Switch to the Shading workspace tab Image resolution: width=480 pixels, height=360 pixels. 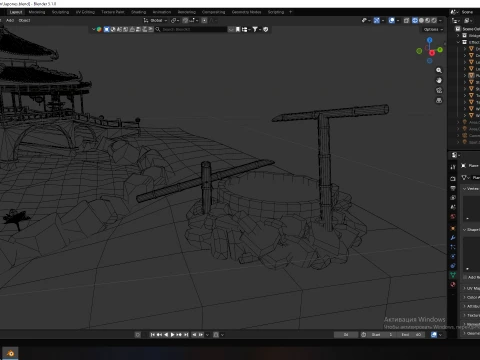coord(138,12)
